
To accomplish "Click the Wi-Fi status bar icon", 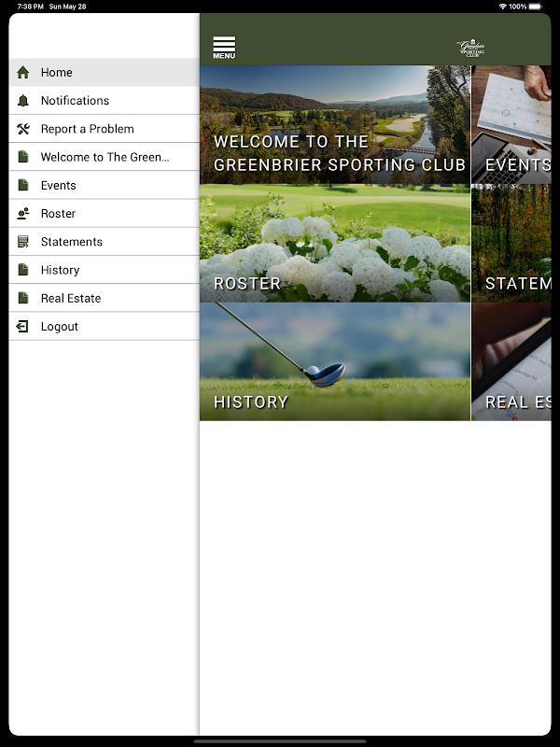I will 503,7.
